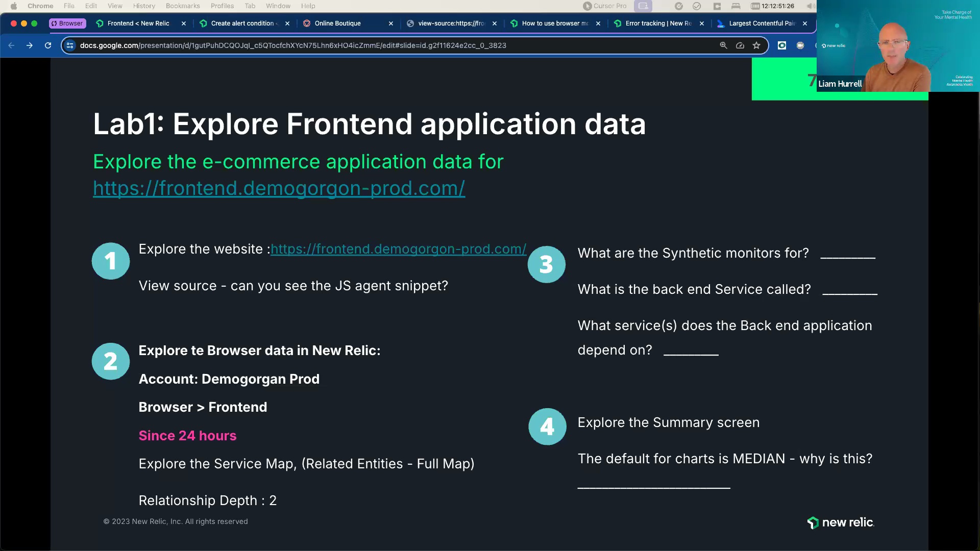Open the Bookmarks menu
Screen dimensions: 980x551
183,6
